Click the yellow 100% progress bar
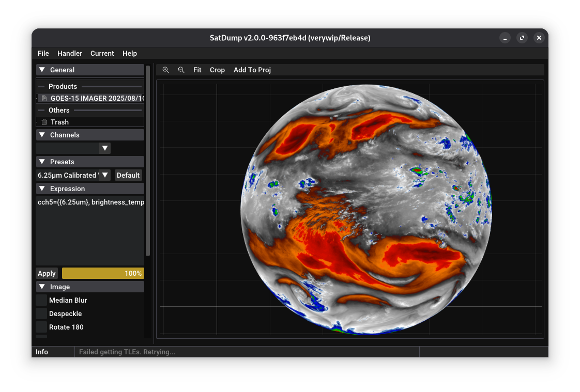This screenshot has width=580, height=392. coord(103,273)
